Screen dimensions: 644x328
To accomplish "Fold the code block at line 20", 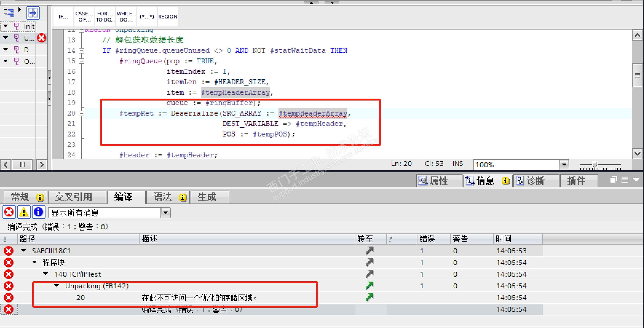I will (81, 113).
